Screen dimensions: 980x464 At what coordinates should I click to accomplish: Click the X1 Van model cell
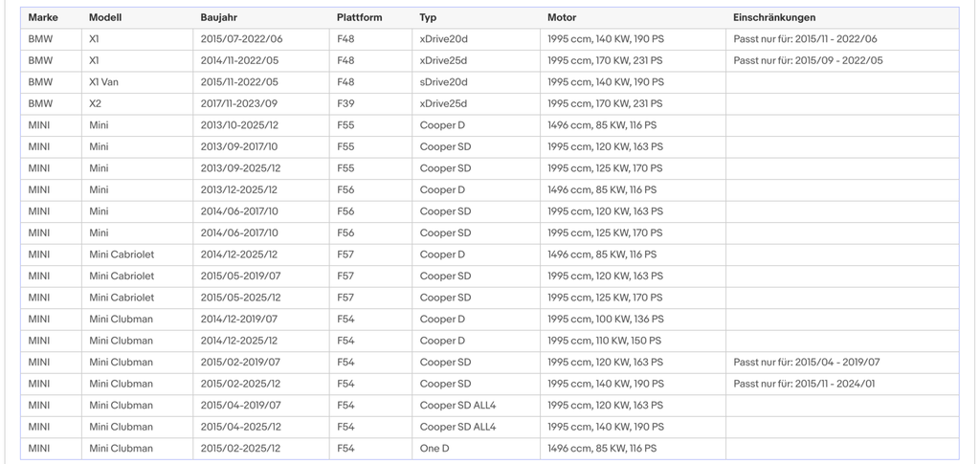[x=137, y=82]
